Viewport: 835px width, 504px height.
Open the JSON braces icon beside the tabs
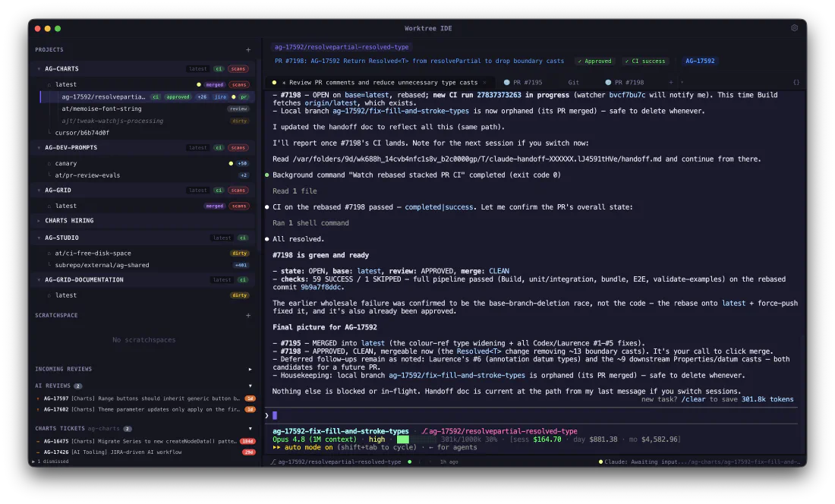tap(796, 83)
